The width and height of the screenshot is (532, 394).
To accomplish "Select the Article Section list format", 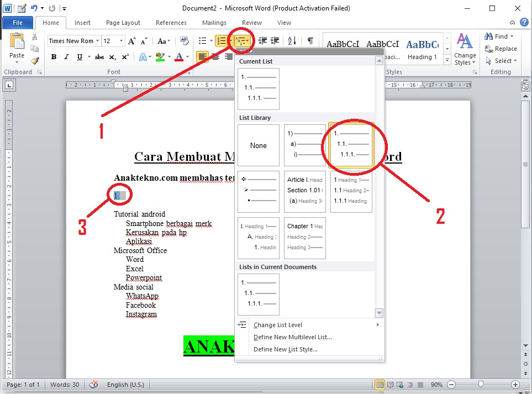I will [305, 192].
